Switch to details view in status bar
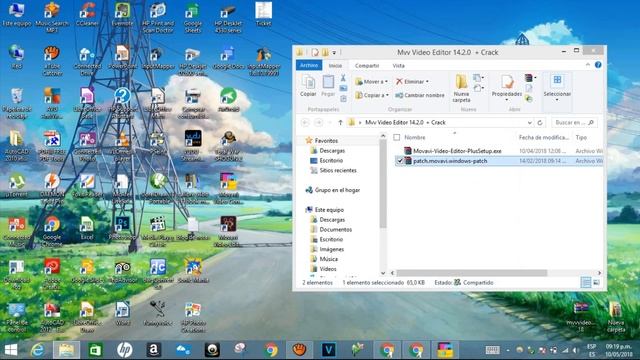Image resolution: width=640 pixels, height=360 pixels. point(586,282)
